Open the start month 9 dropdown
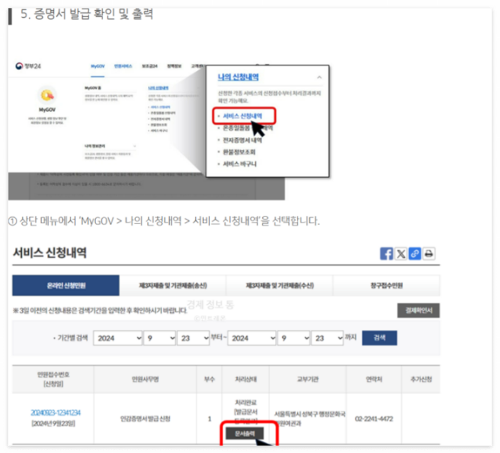Screen dimensions: 500x453 coord(160,338)
